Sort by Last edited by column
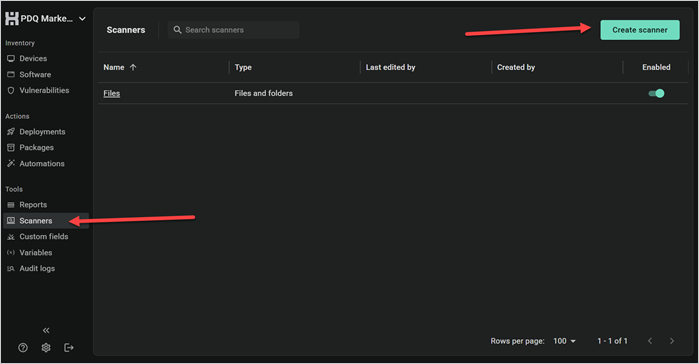The image size is (699, 364). point(391,67)
